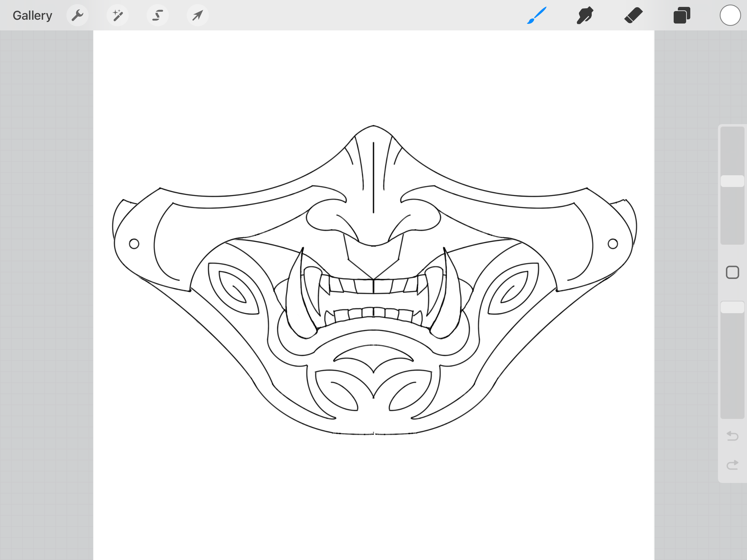This screenshot has height=560, width=747.
Task: Click the brush size slider handle
Action: pos(732,181)
